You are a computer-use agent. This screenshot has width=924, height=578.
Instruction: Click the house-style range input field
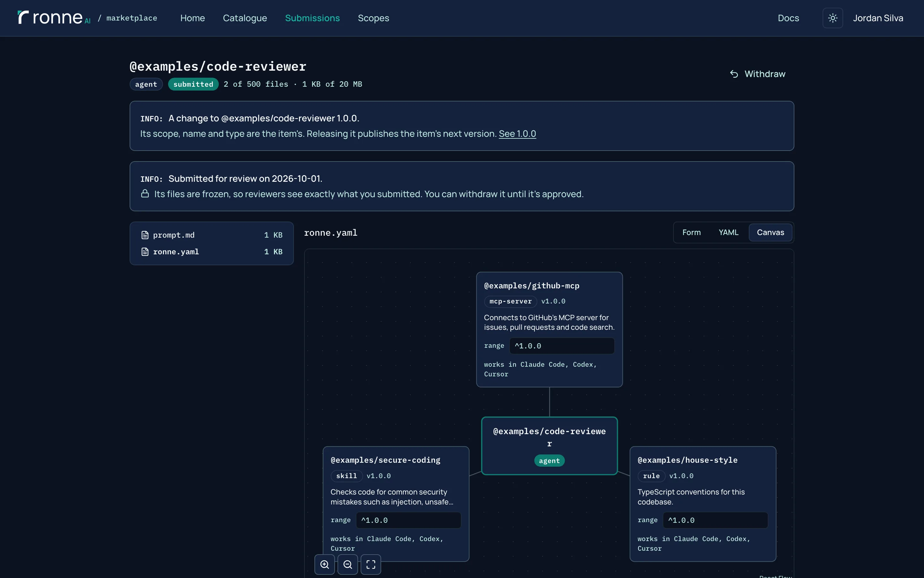715,520
